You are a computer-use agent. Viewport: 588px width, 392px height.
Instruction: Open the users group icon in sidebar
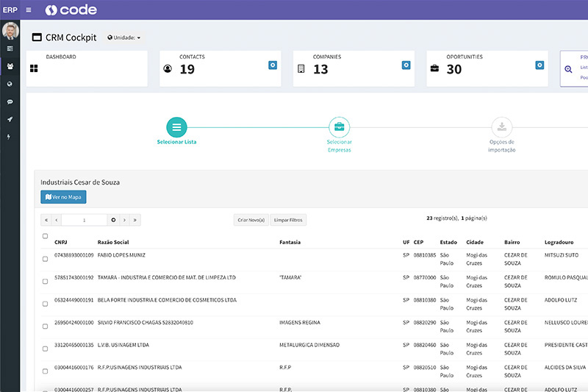click(x=10, y=66)
